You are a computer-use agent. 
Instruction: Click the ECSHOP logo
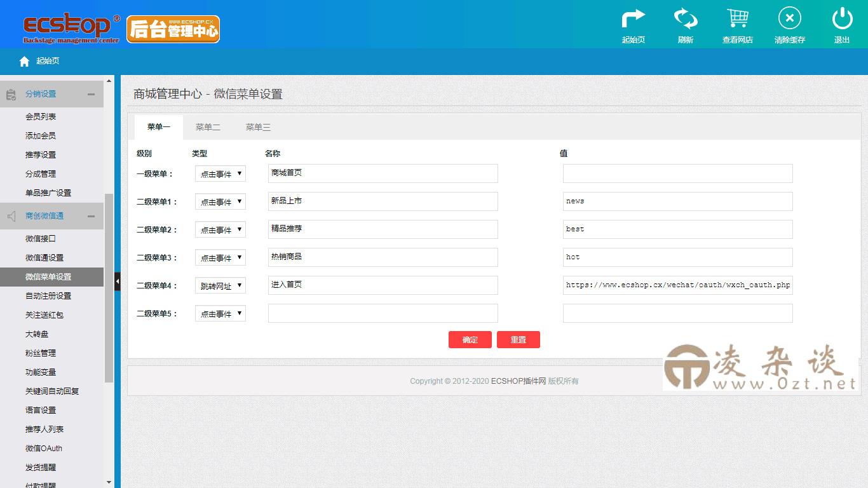click(x=71, y=27)
